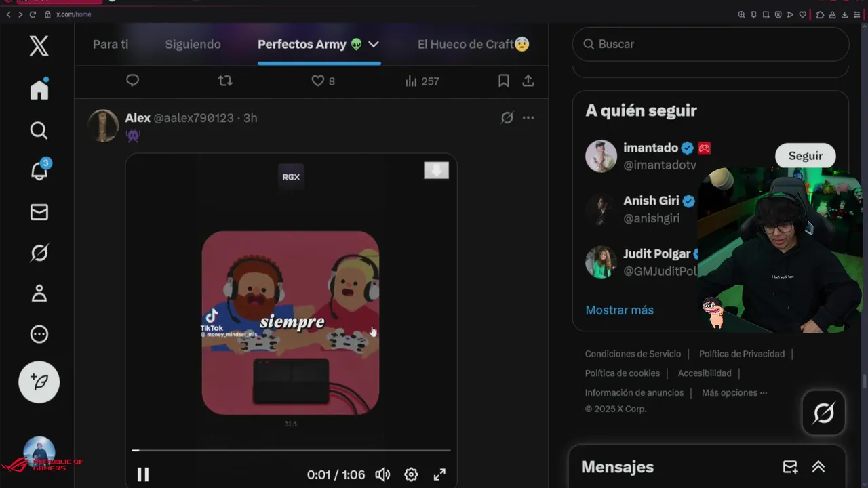Expand Más opciones footer menu
The height and width of the screenshot is (488, 868).
pyautogui.click(x=734, y=392)
